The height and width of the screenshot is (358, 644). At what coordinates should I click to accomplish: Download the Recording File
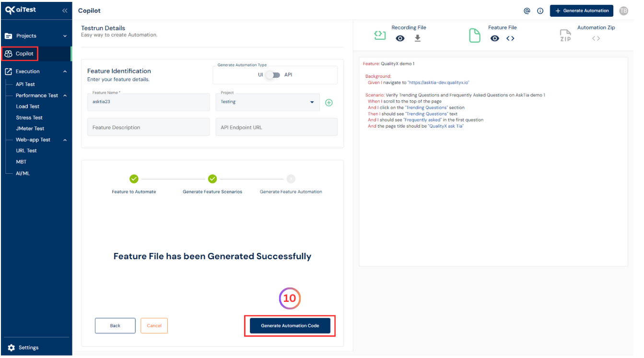click(418, 38)
